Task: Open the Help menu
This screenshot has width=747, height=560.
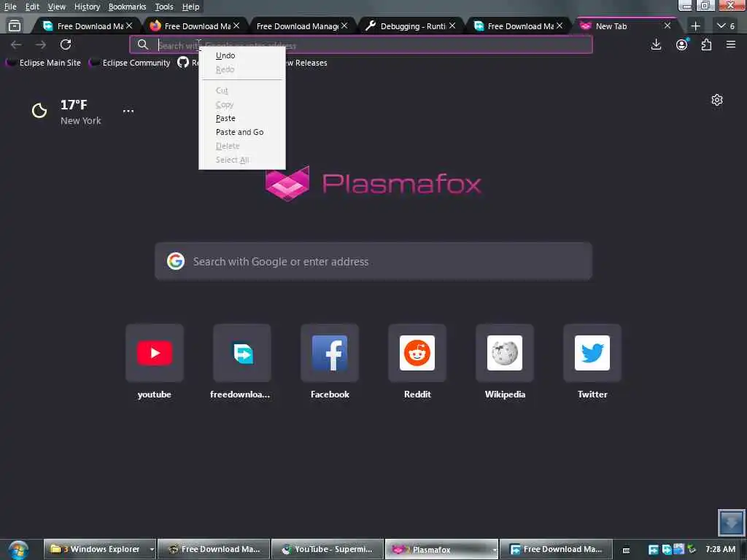Action: tap(190, 7)
